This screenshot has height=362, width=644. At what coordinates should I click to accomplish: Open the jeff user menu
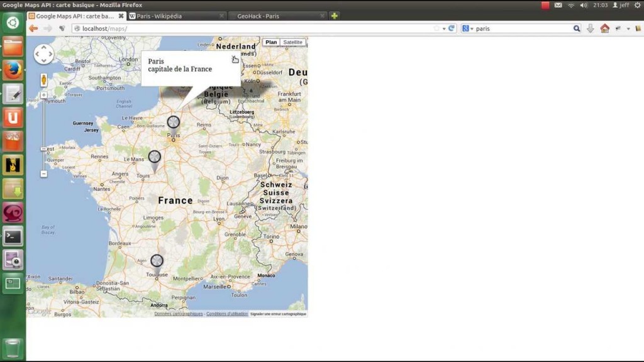click(x=621, y=5)
